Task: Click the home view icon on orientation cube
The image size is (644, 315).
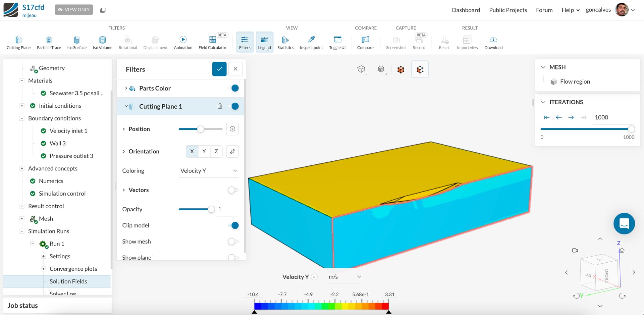Action: point(622,251)
